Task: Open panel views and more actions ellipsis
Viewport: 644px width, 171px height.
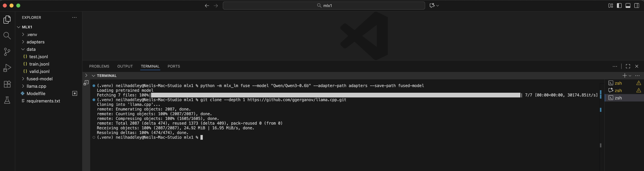Action: click(615, 66)
